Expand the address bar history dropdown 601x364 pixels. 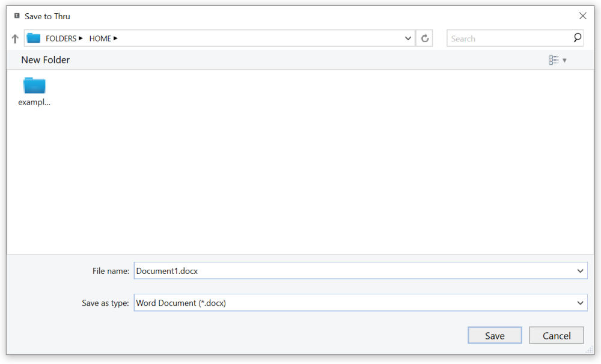[408, 38]
